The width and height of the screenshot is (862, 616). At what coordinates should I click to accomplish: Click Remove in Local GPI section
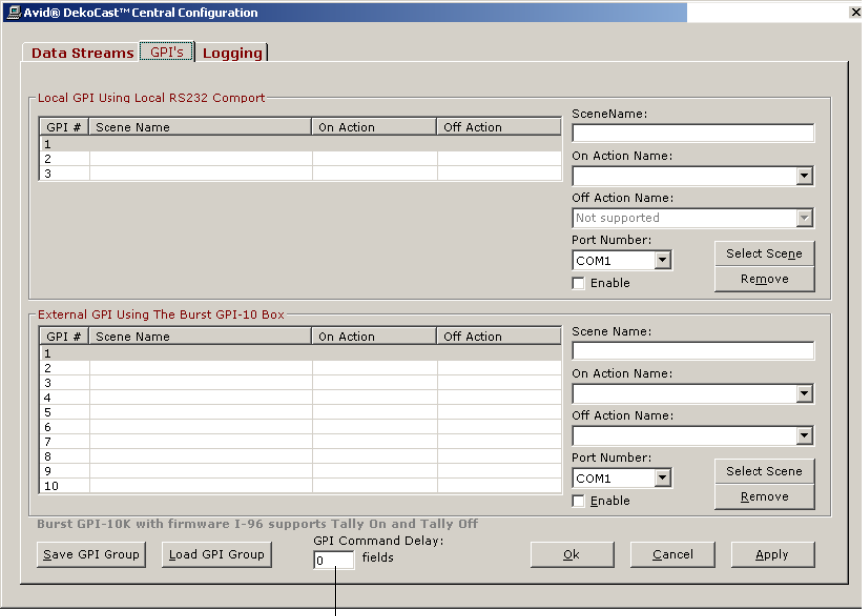click(x=764, y=279)
